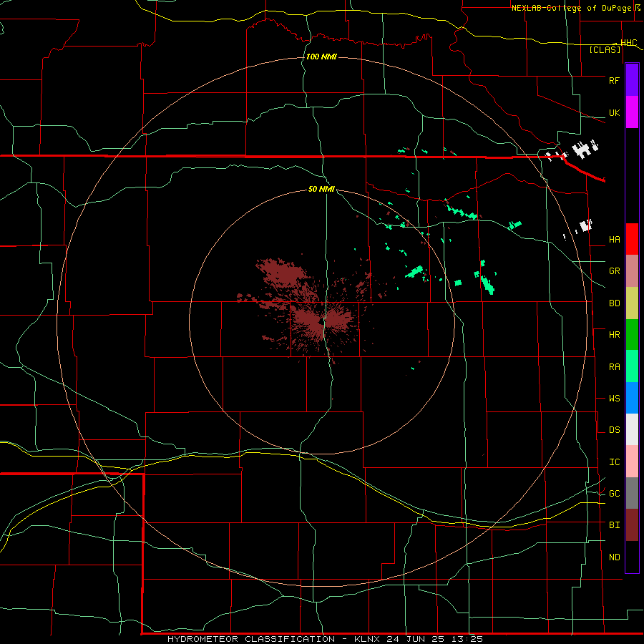Click the 'BD' legend label

click(614, 303)
